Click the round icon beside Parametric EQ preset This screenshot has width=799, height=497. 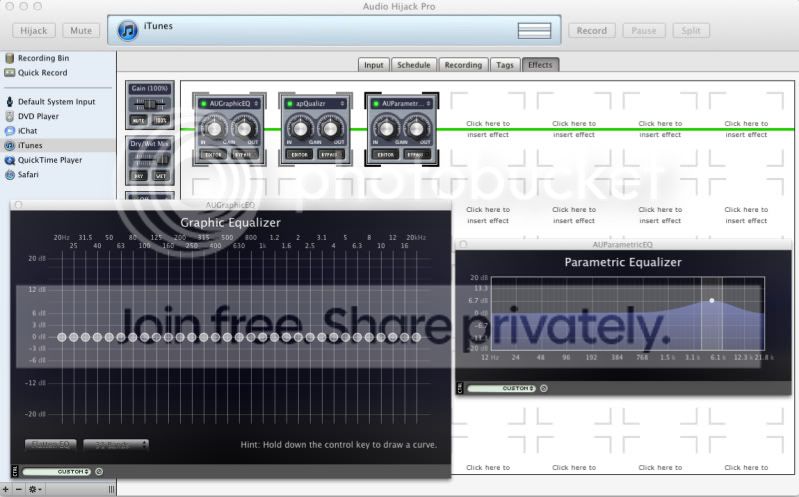point(544,388)
